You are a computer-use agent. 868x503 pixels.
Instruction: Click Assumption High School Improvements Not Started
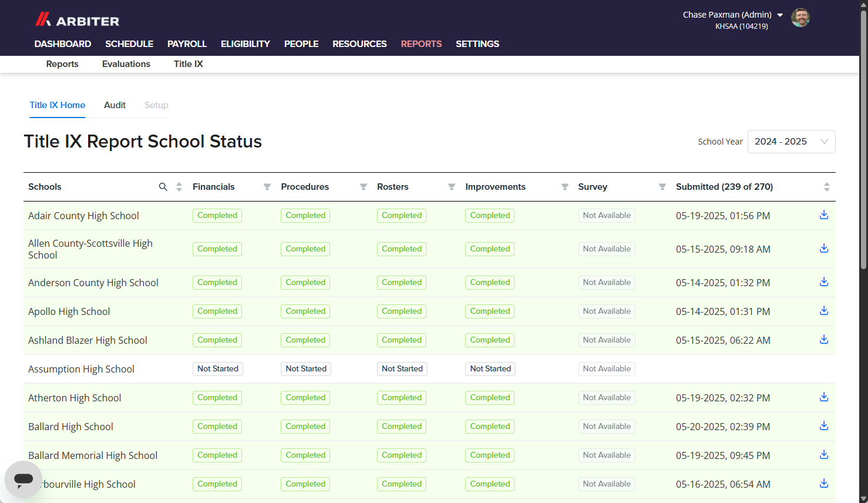point(490,369)
